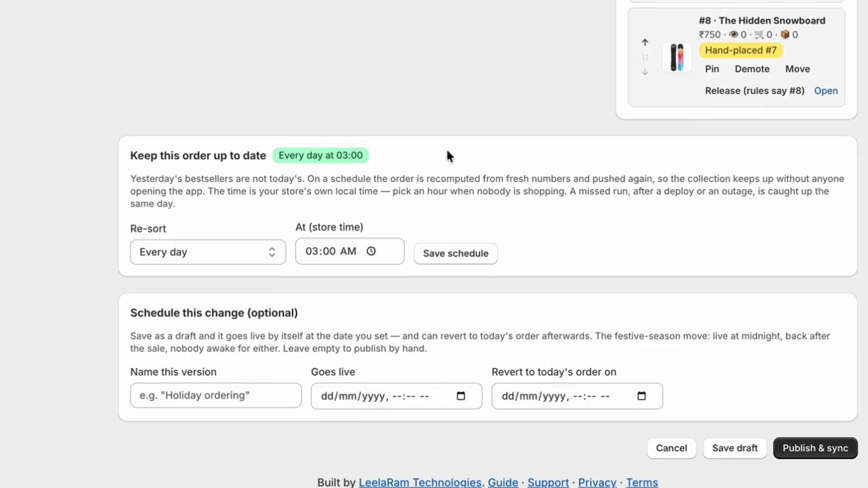Pin The Hidden Snowboard
The image size is (868, 488).
[712, 69]
